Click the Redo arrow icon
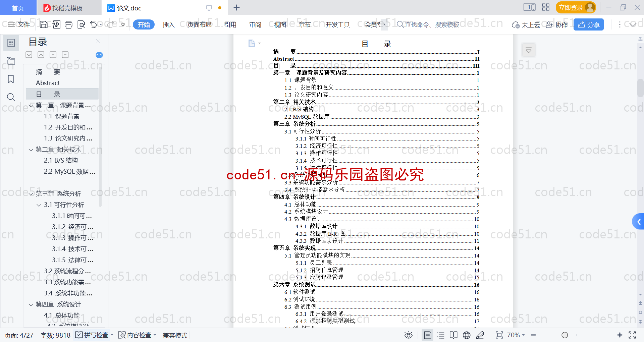 click(110, 24)
